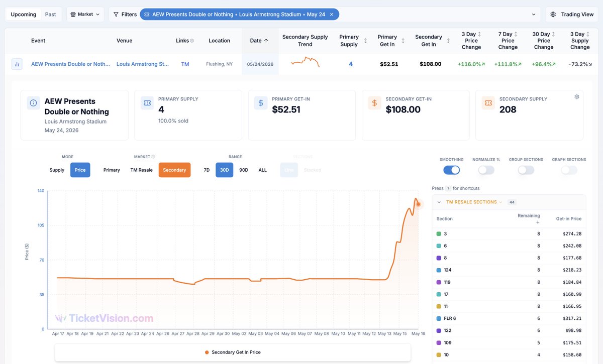603x364 pixels.
Task: Sort by Date column arrow
Action: 266,41
